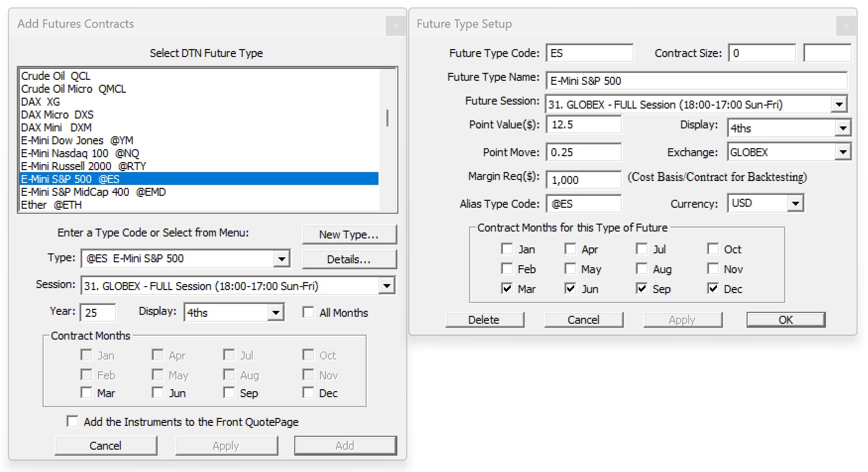This screenshot has height=472, width=868.
Task: Select Crude Oil Micro QMCL list entry
Action: click(199, 89)
